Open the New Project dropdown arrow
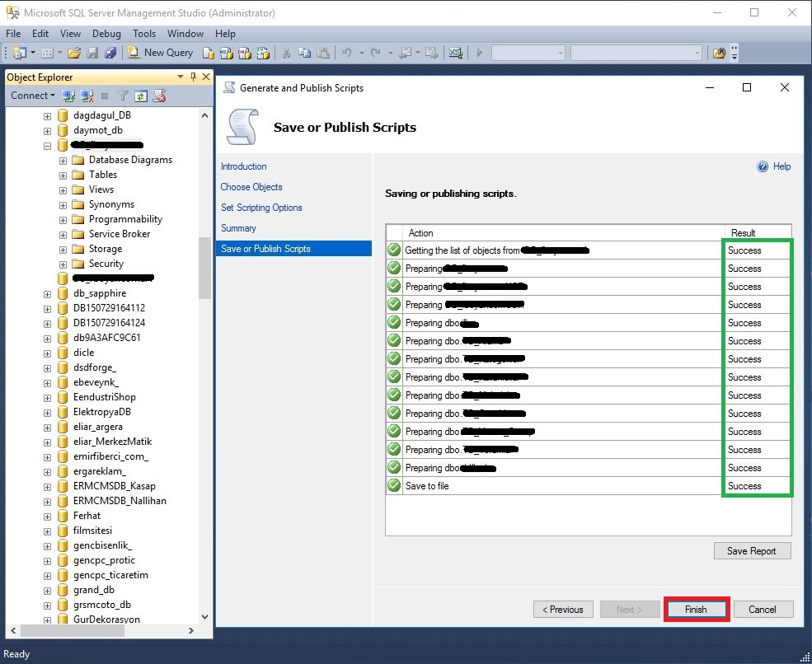The width and height of the screenshot is (812, 664). pyautogui.click(x=33, y=52)
